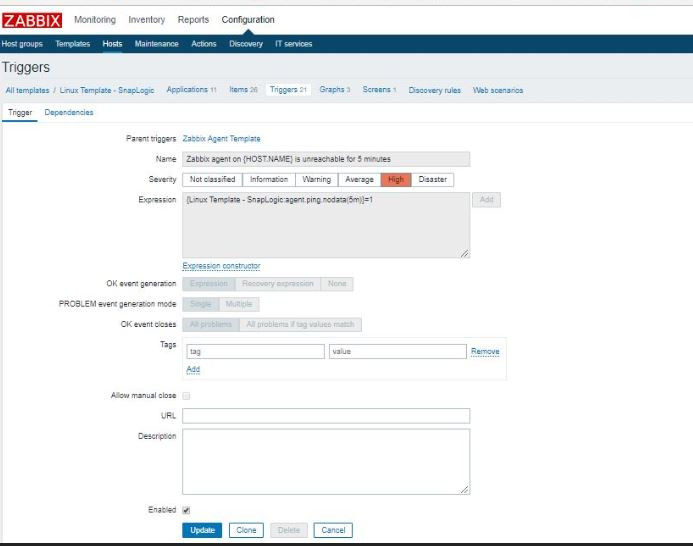The width and height of the screenshot is (693, 546).
Task: Select Multiple problem event generation mode
Action: 239,304
